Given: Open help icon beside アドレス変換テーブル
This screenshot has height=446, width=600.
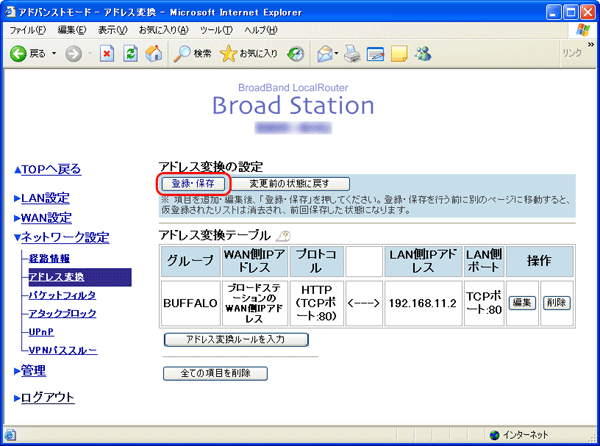Looking at the screenshot, I should point(283,236).
